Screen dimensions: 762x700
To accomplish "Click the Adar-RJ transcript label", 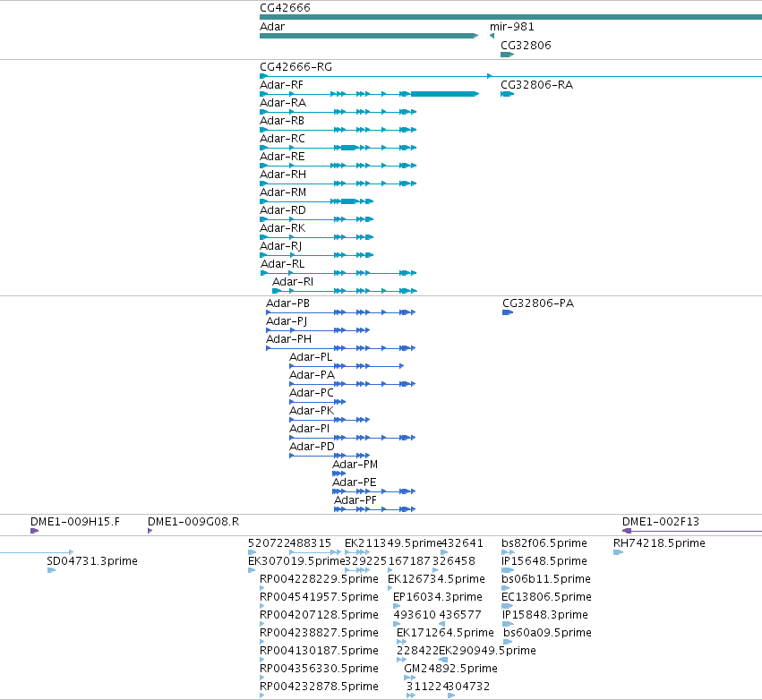I will point(280,246).
